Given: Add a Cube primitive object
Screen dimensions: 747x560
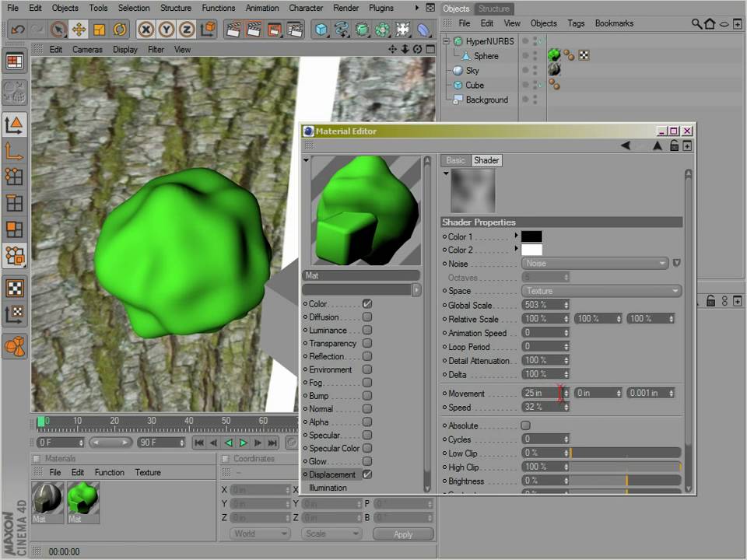Looking at the screenshot, I should [321, 30].
